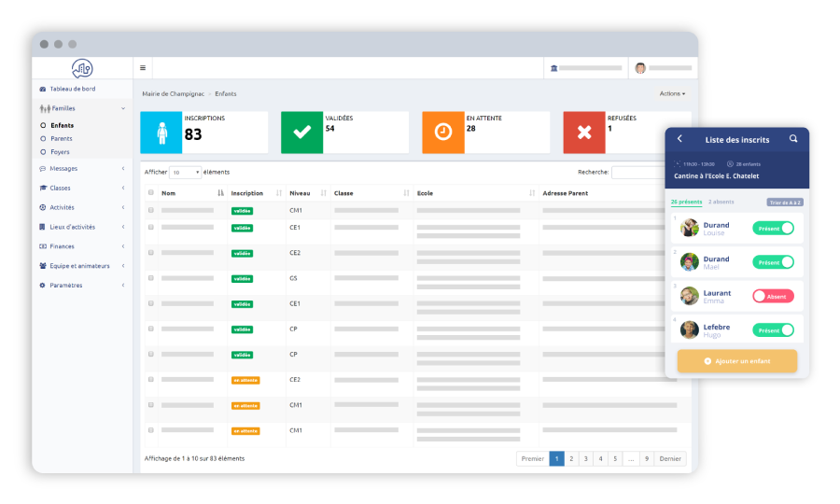
Task: Sort the table by the Nom column icon
Action: tap(220, 193)
